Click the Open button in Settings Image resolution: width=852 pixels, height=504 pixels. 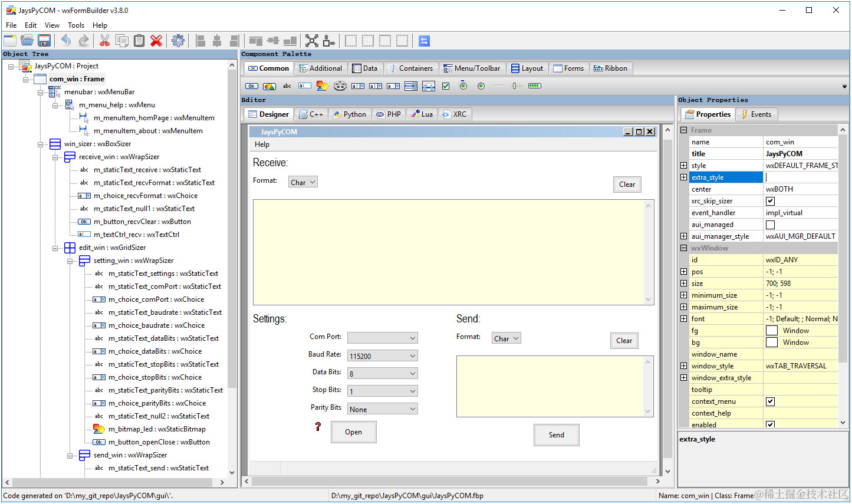[x=354, y=432]
